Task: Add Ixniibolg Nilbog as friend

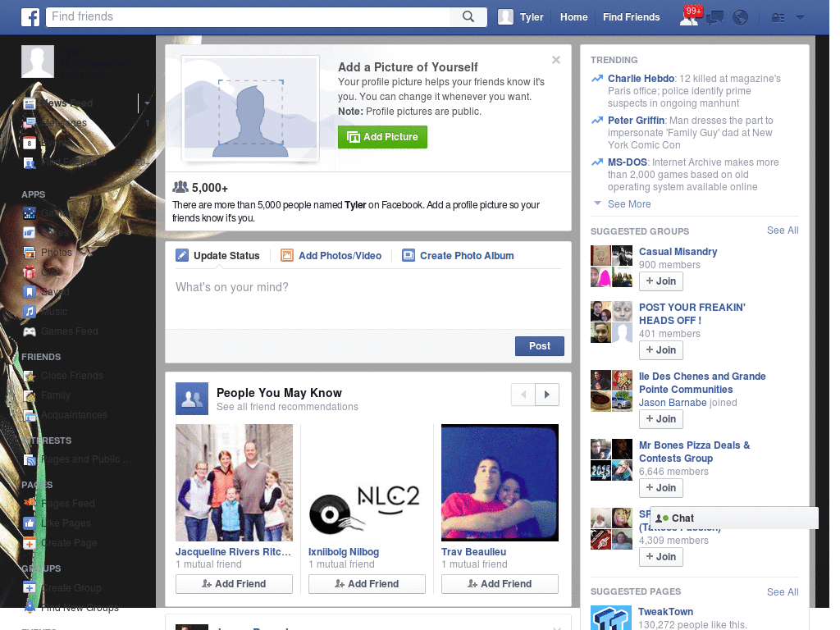Action: [367, 584]
